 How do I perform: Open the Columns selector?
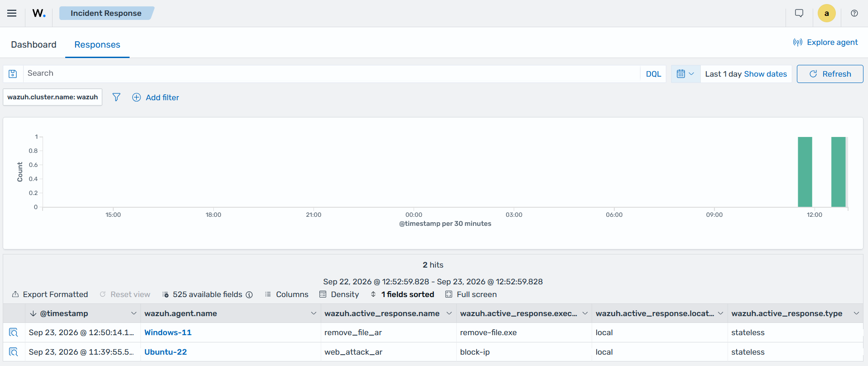pos(286,294)
